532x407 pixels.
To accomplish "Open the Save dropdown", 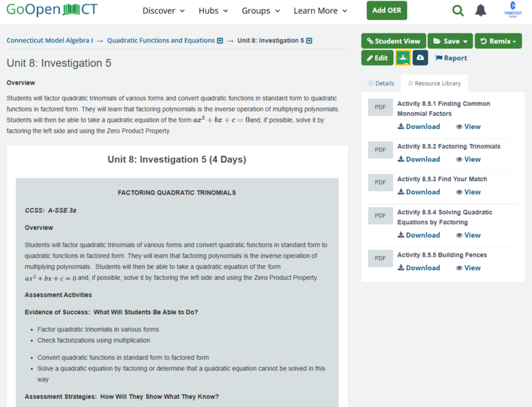I will click(449, 41).
